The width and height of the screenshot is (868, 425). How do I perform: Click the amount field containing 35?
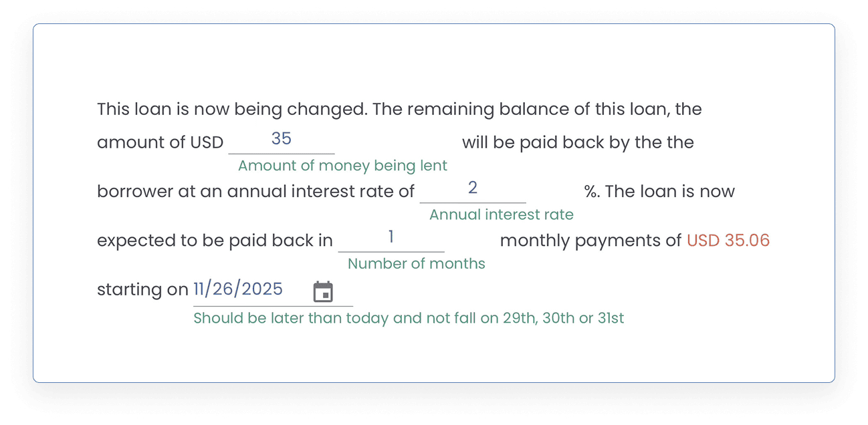[282, 140]
